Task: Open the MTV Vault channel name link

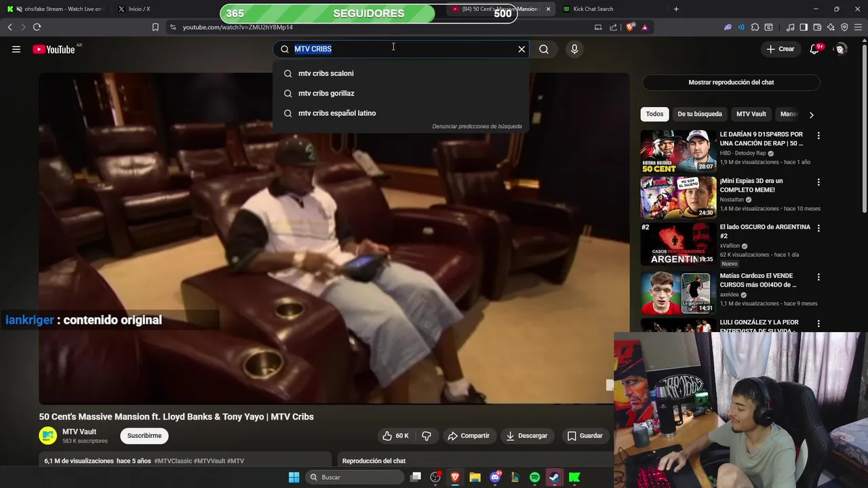Action: point(79,432)
